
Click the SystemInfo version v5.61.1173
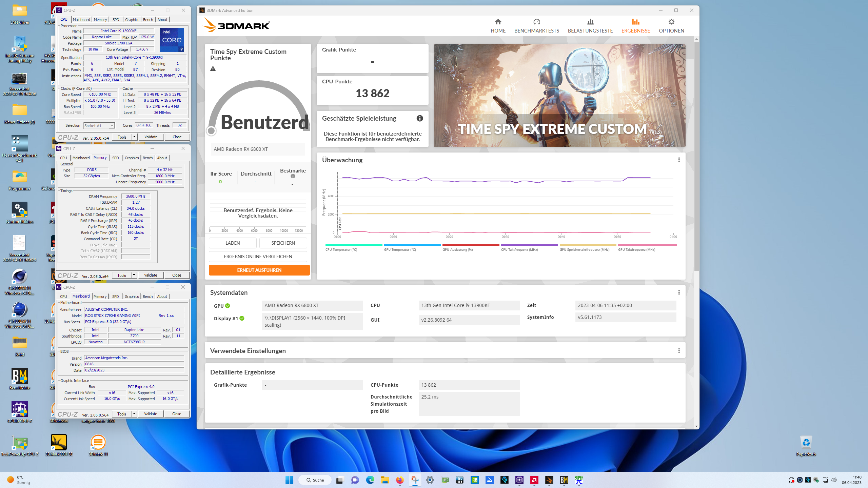[626, 317]
